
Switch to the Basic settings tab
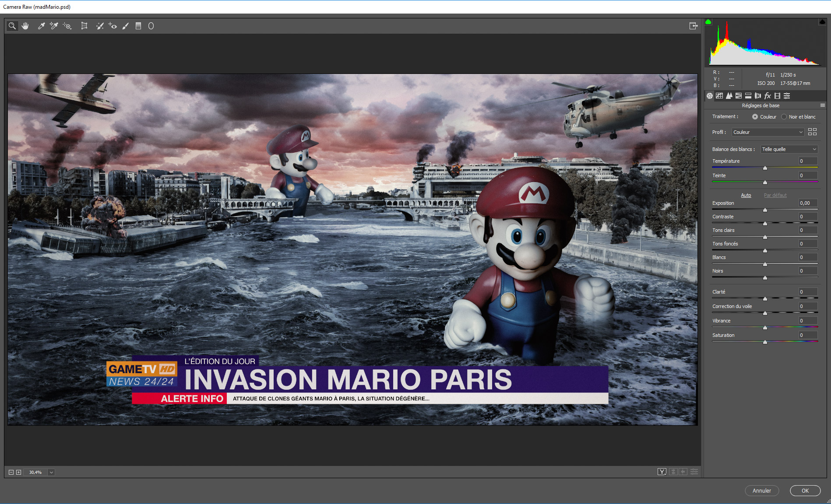click(710, 96)
